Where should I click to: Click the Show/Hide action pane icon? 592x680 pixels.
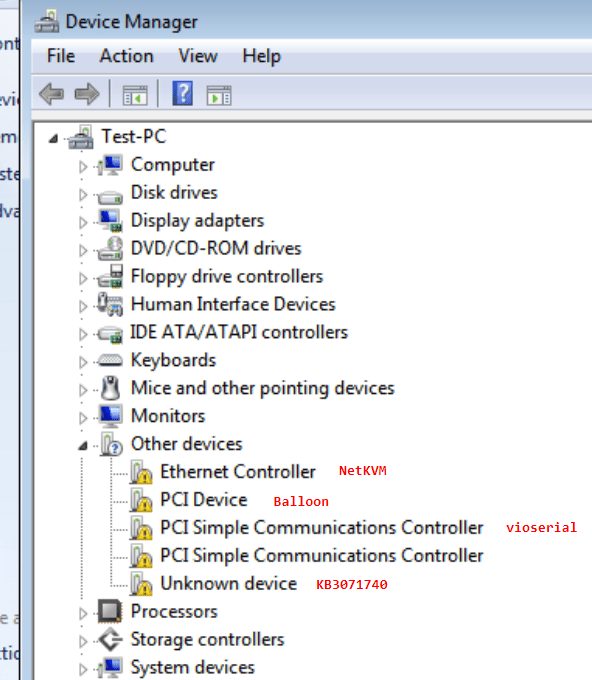pyautogui.click(x=219, y=95)
